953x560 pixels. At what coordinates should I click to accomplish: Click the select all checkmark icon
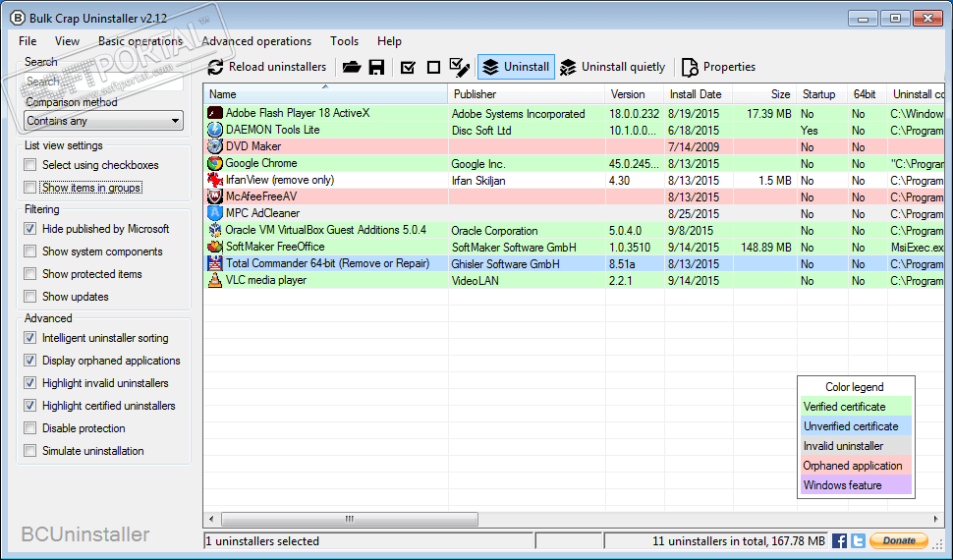click(x=409, y=68)
